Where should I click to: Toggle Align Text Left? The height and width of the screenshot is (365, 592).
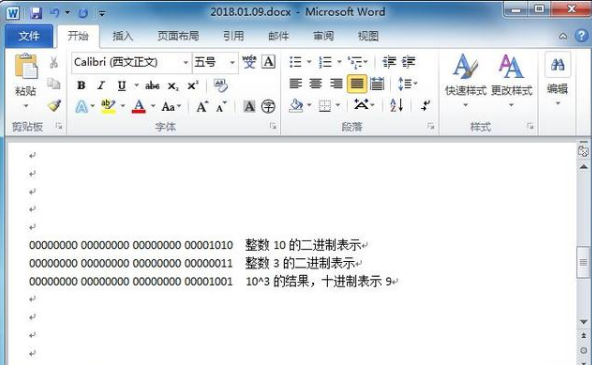click(x=296, y=83)
